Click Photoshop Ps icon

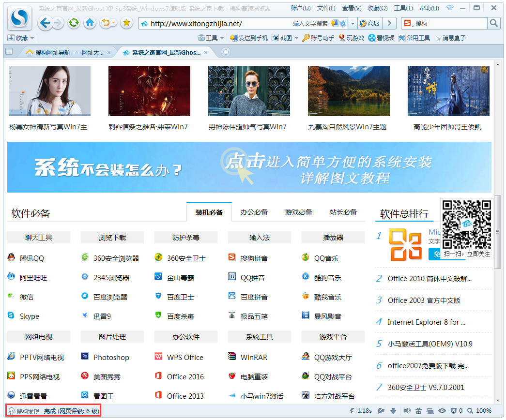(x=85, y=357)
